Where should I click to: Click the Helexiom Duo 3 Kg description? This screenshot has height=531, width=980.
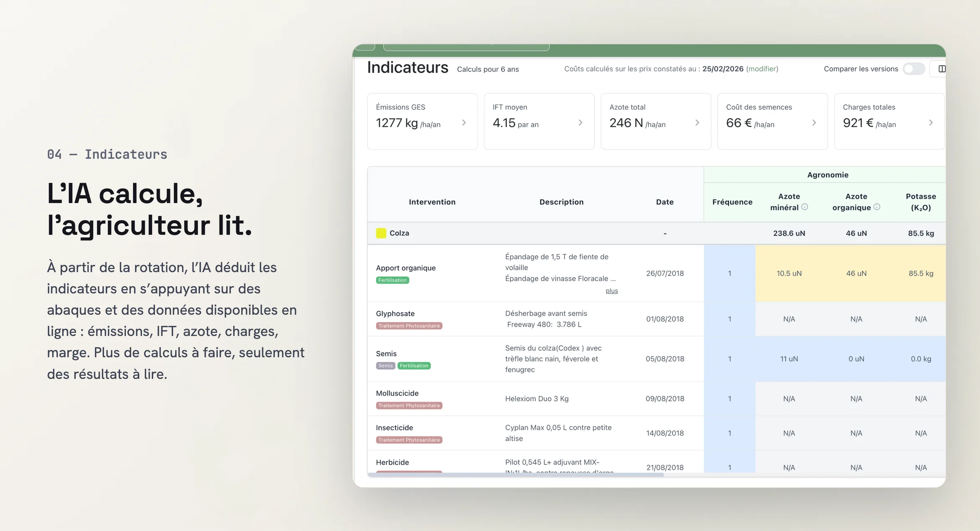(x=536, y=399)
